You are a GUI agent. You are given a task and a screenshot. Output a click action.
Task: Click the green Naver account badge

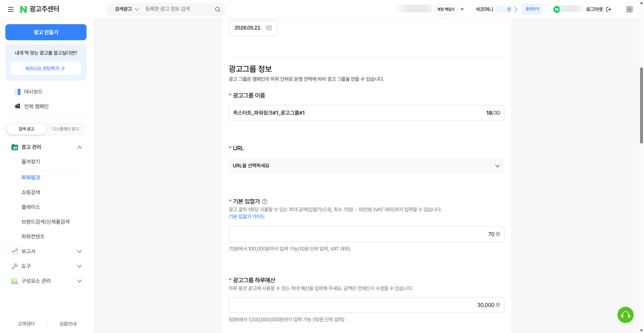click(557, 9)
